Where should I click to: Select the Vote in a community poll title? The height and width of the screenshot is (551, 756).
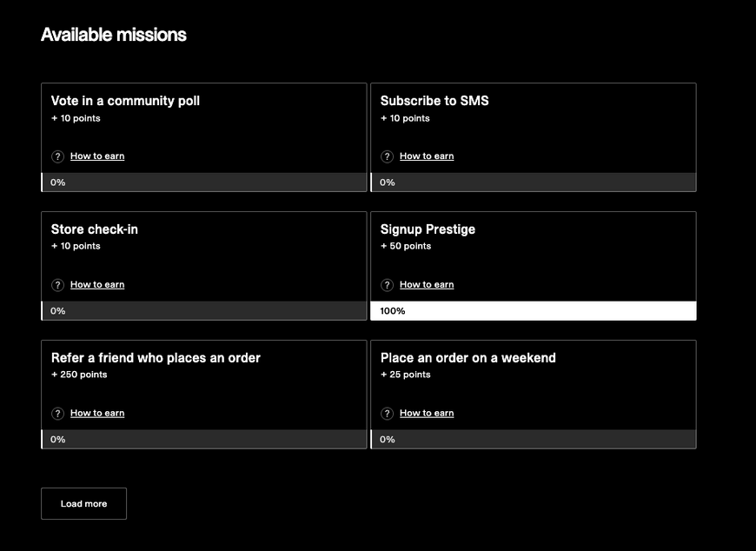tap(125, 101)
